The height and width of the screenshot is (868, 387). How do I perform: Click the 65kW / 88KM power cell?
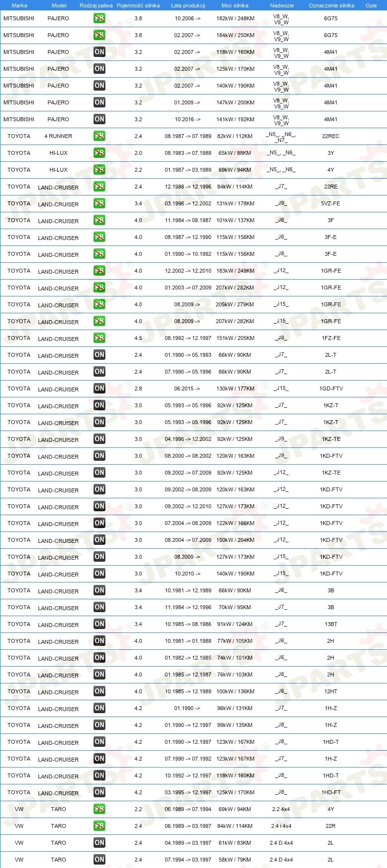235,153
